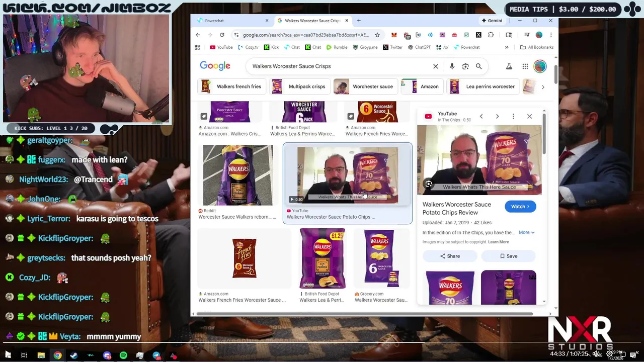The width and height of the screenshot is (644, 362).
Task: Open the Chrome three-dot menu
Action: (551, 35)
